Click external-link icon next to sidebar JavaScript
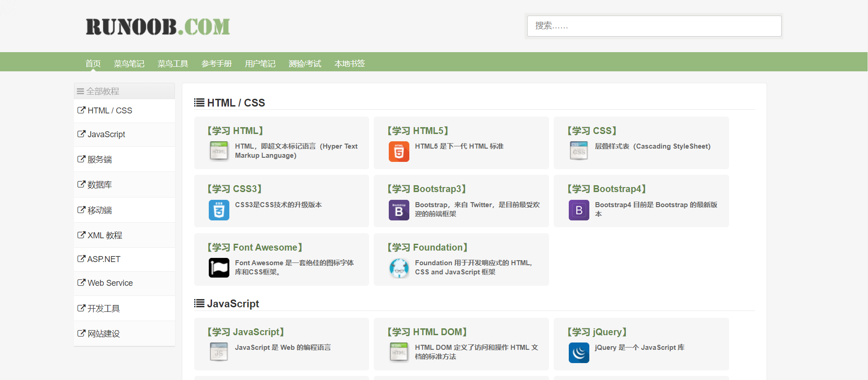Viewport: 868px width, 380px height. pyautogui.click(x=81, y=134)
